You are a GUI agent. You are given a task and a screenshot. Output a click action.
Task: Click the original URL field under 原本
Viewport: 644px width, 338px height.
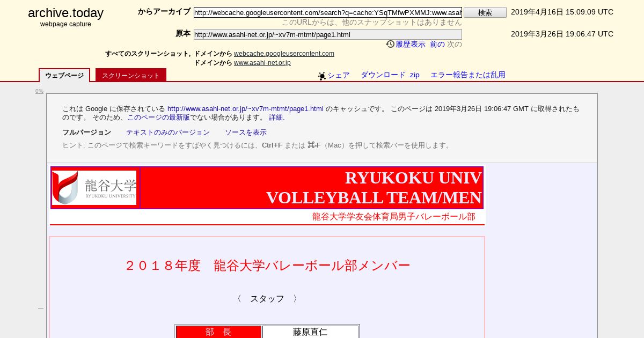pyautogui.click(x=327, y=34)
